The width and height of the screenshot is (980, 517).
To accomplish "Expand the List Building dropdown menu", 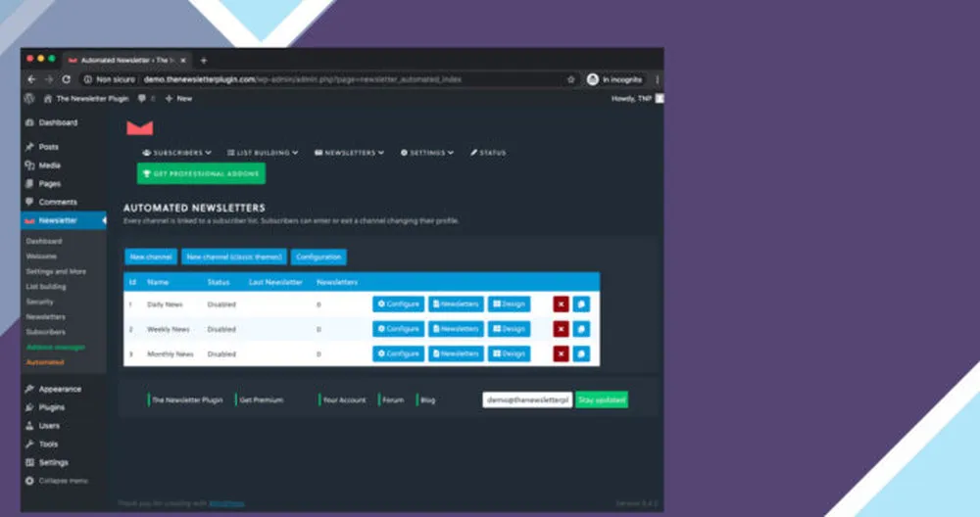I will point(262,153).
